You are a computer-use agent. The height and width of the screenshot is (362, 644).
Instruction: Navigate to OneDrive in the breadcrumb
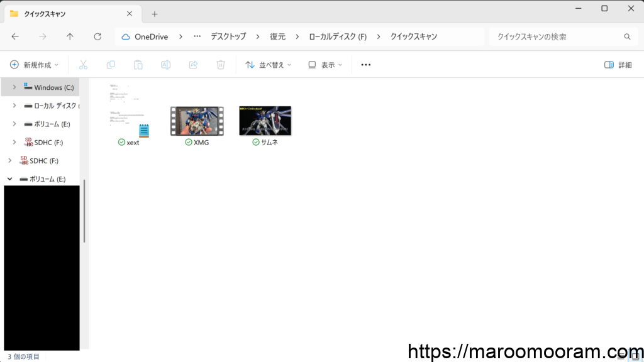tap(151, 36)
